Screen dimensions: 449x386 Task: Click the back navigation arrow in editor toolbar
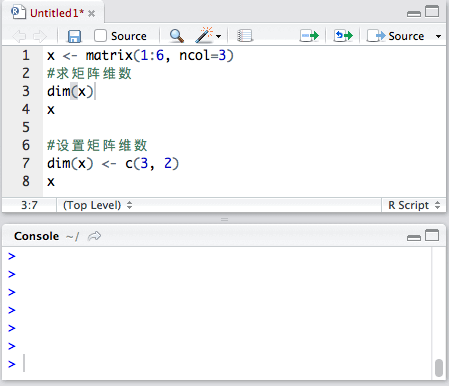pos(19,36)
